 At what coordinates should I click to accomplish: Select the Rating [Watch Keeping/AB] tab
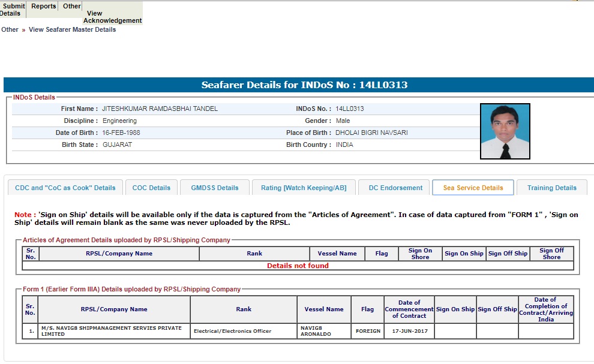303,188
